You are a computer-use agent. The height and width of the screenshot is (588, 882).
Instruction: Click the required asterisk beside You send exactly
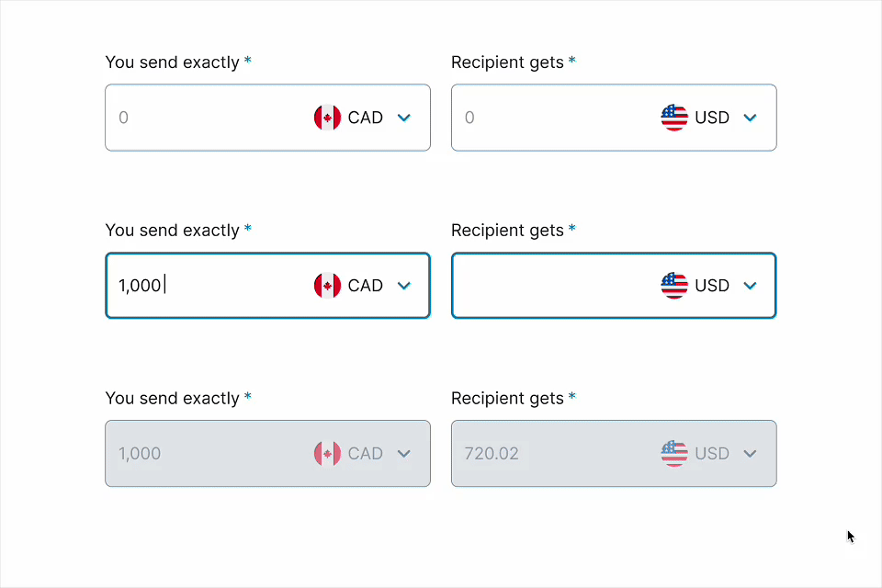246,62
